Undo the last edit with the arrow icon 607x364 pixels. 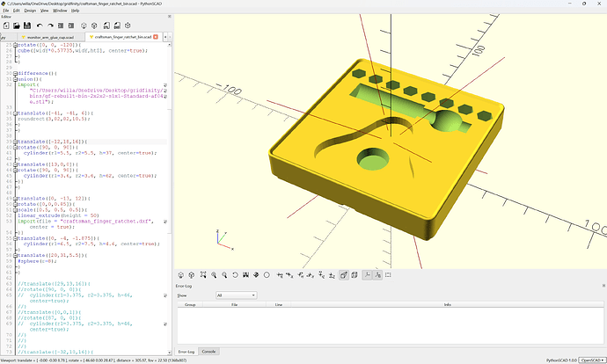tap(40, 25)
